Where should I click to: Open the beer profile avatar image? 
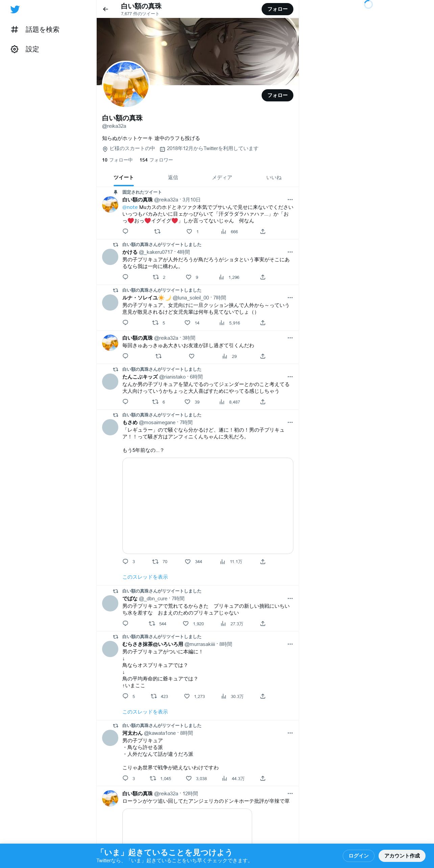pos(126,85)
